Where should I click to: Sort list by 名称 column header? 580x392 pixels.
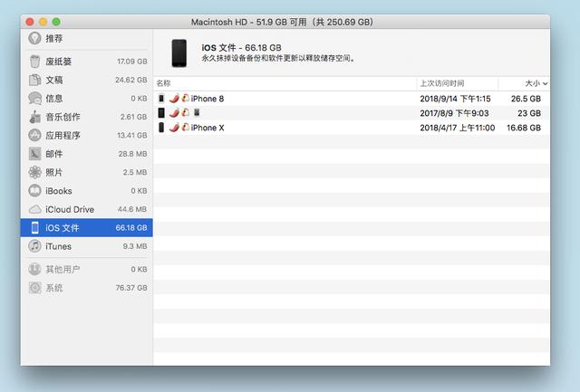pyautogui.click(x=163, y=83)
